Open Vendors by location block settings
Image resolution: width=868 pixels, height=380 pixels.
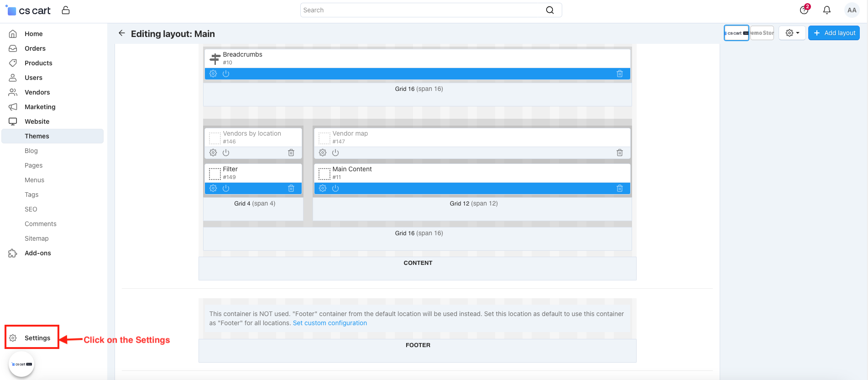[213, 153]
